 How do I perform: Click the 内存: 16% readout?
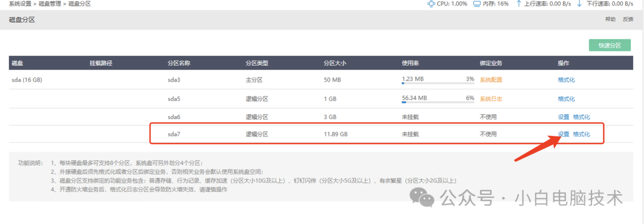(x=496, y=4)
